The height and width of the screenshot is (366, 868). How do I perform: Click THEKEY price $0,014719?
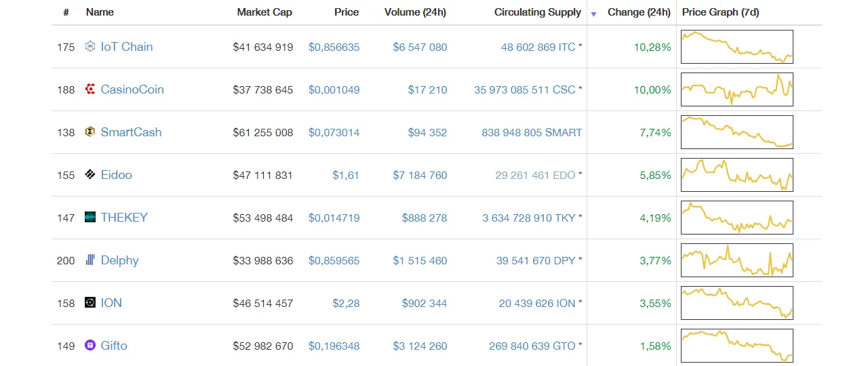(334, 218)
